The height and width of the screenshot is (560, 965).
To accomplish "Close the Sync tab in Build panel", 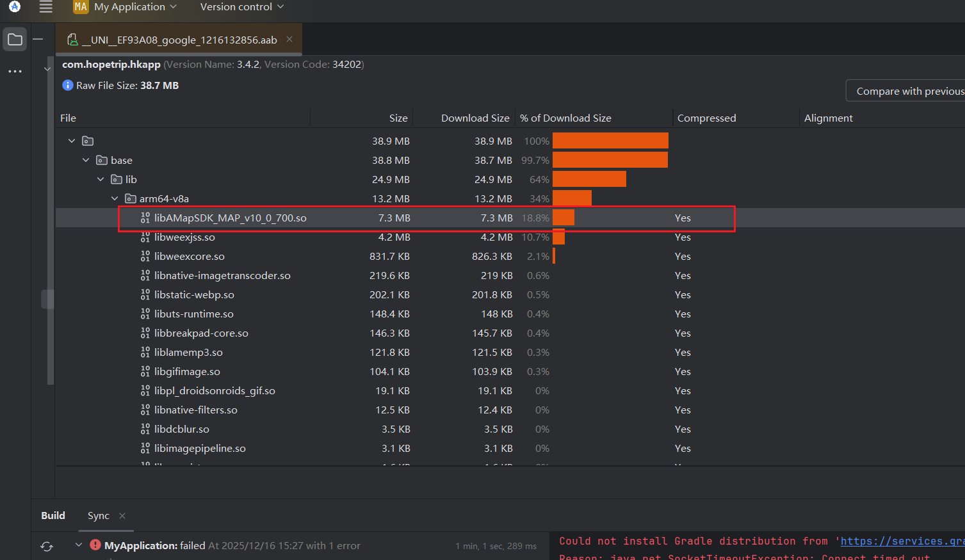I will (x=122, y=516).
